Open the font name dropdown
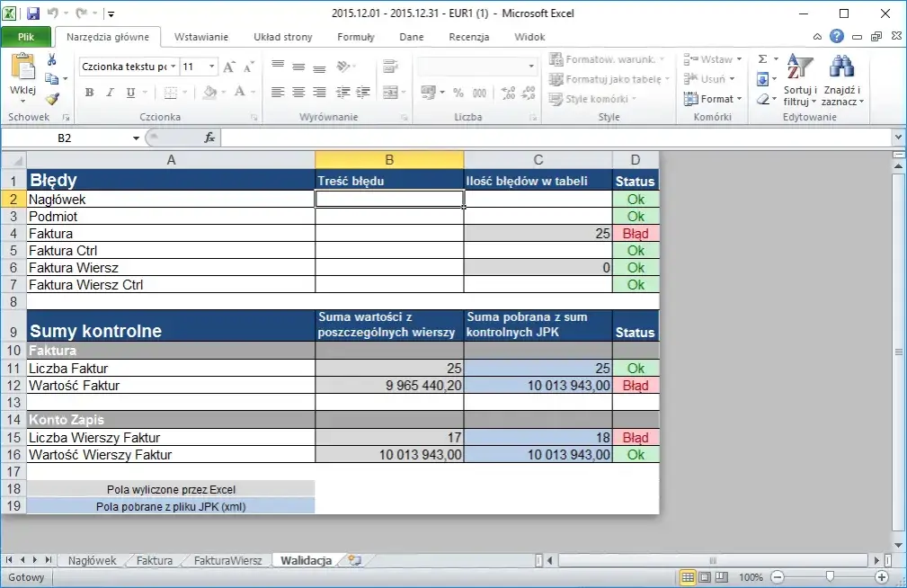 point(173,67)
